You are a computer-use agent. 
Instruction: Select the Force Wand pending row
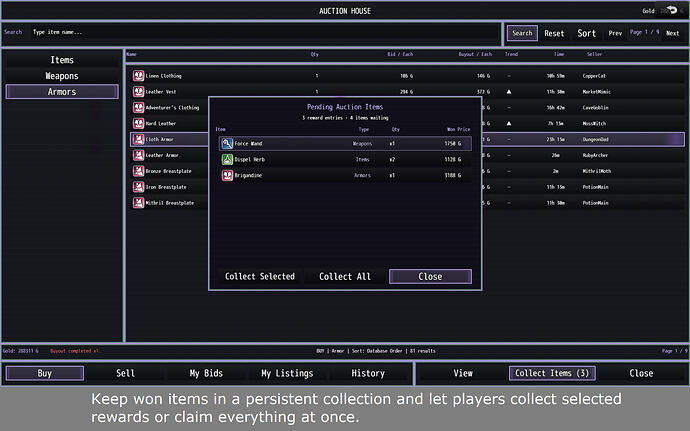coord(345,144)
